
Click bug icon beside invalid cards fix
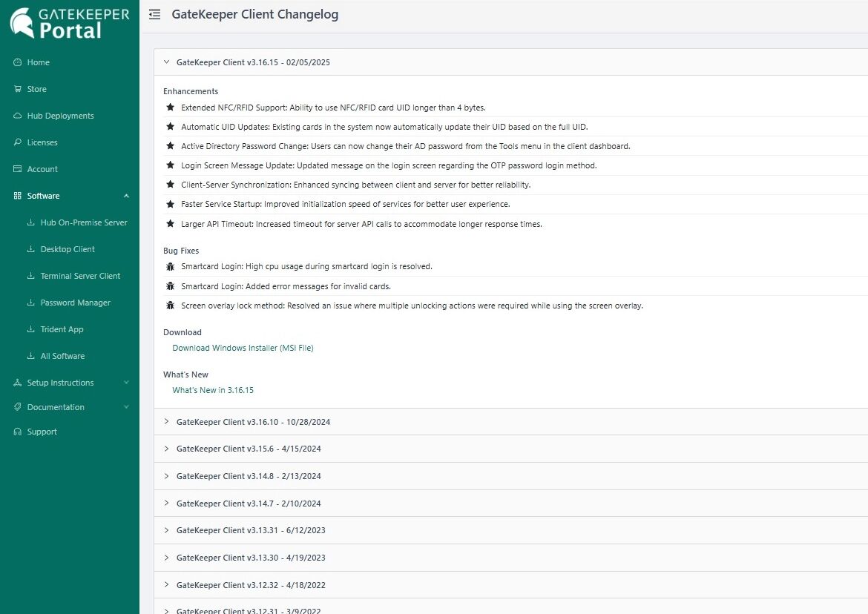click(x=171, y=286)
